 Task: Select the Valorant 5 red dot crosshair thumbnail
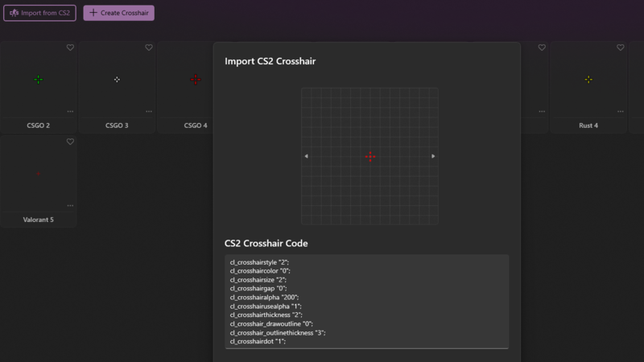[38, 174]
